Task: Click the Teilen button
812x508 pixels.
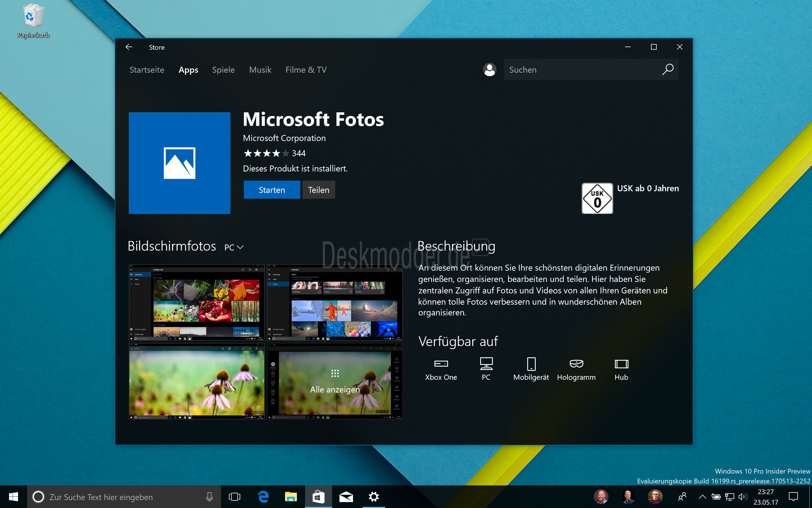Action: tap(318, 190)
